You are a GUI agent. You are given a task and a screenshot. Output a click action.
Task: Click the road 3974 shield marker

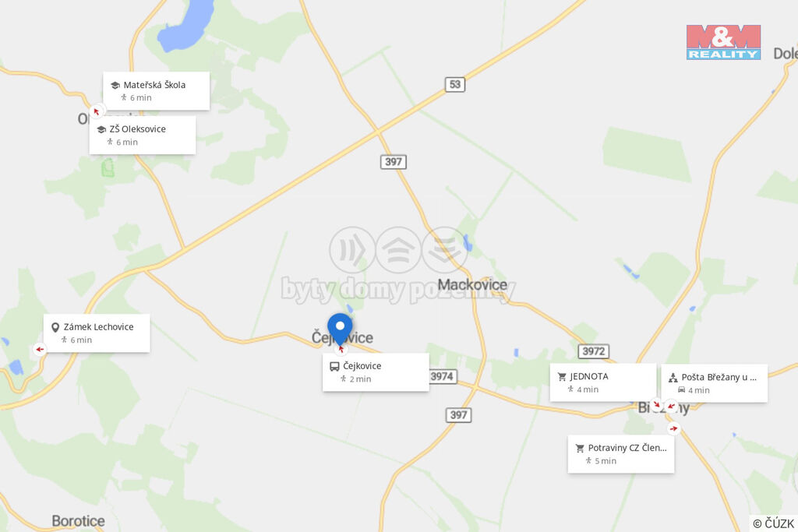point(442,376)
